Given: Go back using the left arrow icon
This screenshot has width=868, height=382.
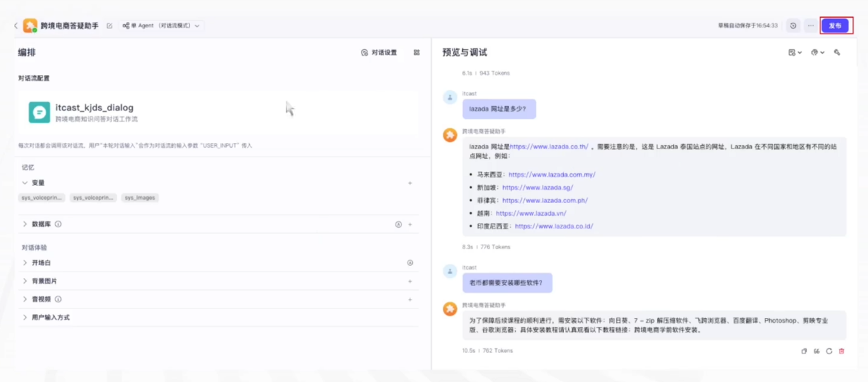Looking at the screenshot, I should coord(16,26).
